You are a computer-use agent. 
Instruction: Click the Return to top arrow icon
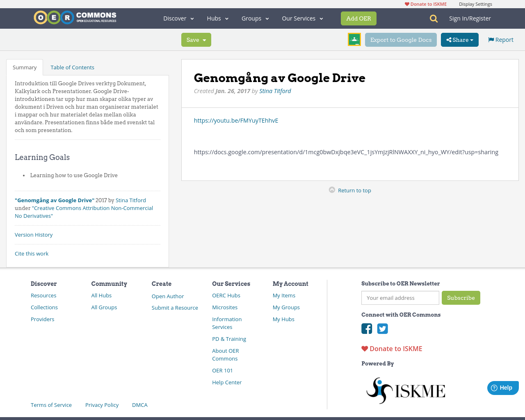[332, 190]
